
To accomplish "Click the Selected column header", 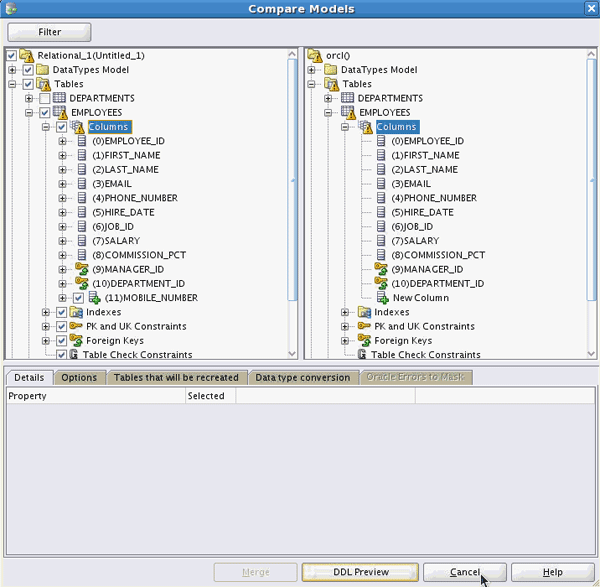I will click(x=210, y=396).
